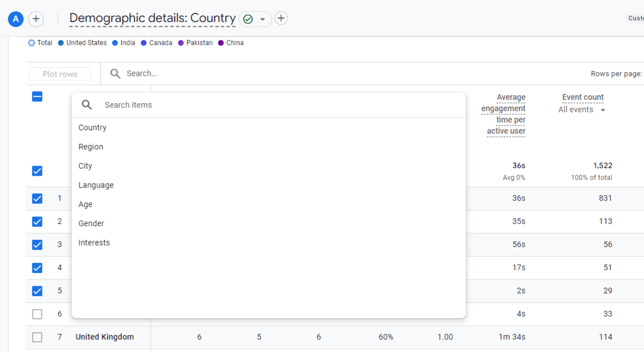644x352 pixels.
Task: Click the United States legend color dot
Action: pos(61,43)
